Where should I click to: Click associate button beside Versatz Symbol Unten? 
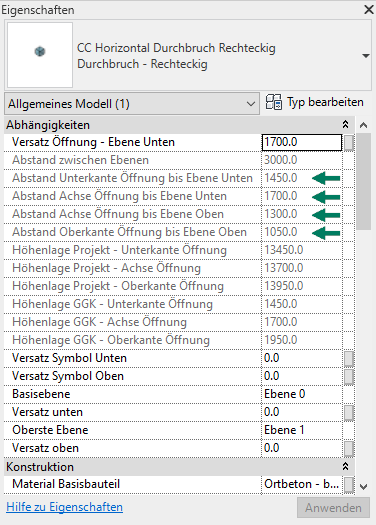pyautogui.click(x=349, y=358)
